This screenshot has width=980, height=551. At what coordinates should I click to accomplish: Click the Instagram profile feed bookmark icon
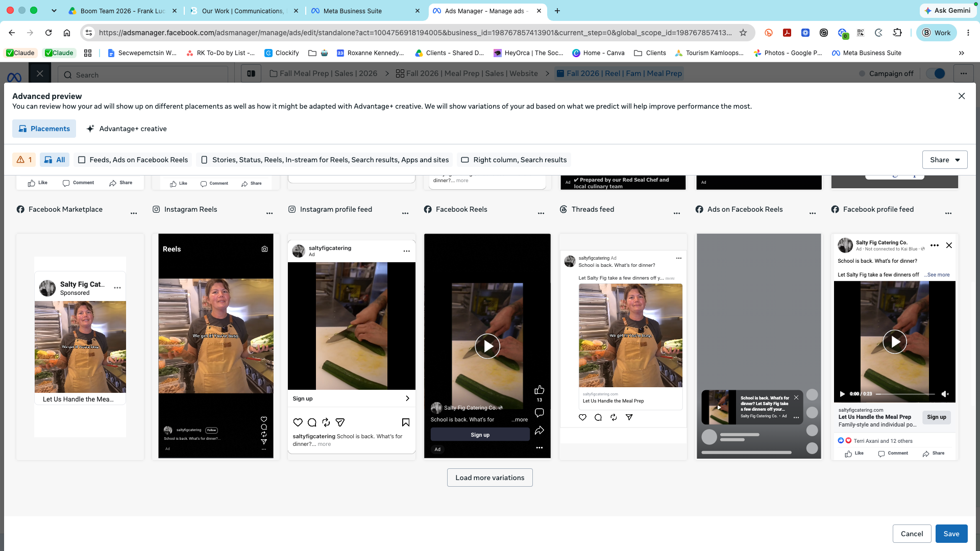[406, 422]
